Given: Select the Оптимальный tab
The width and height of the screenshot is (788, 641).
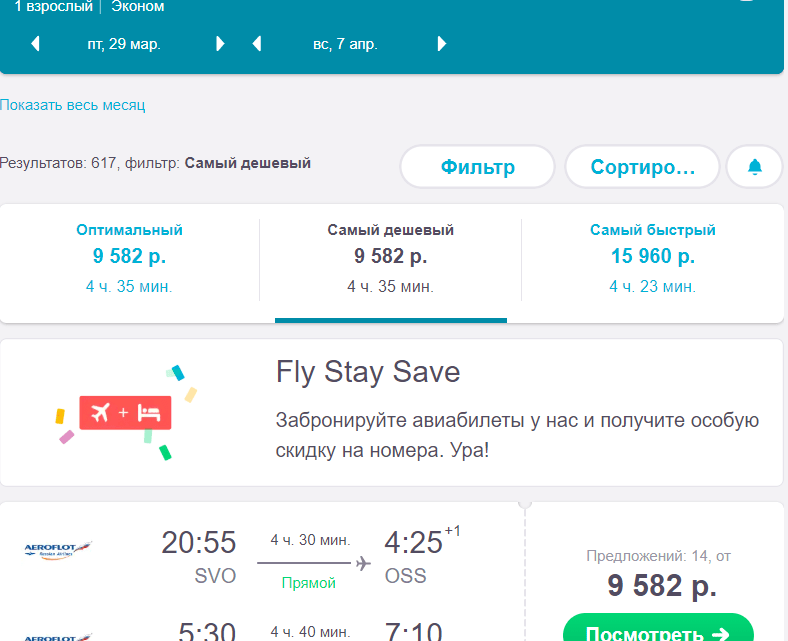Looking at the screenshot, I should (129, 258).
